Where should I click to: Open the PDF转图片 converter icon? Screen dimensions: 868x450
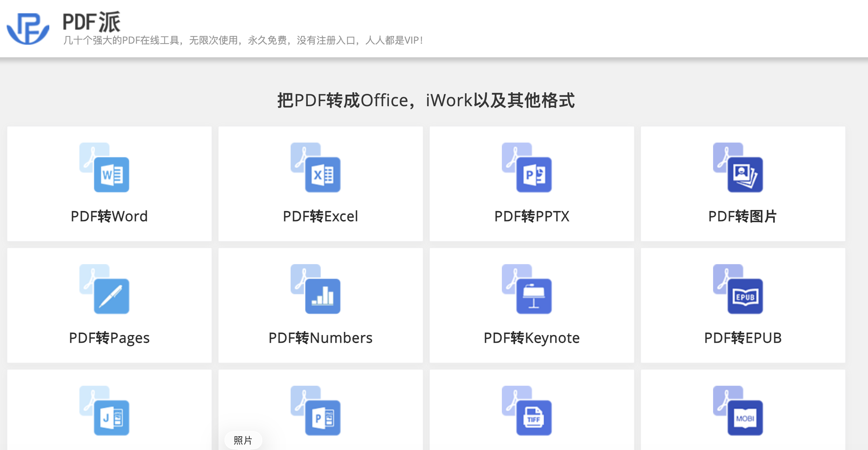738,167
